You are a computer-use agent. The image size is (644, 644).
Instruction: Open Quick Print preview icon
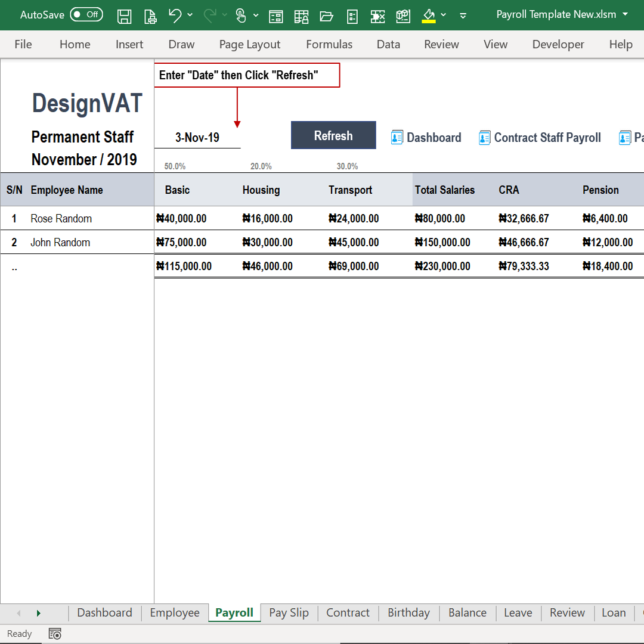click(x=150, y=16)
